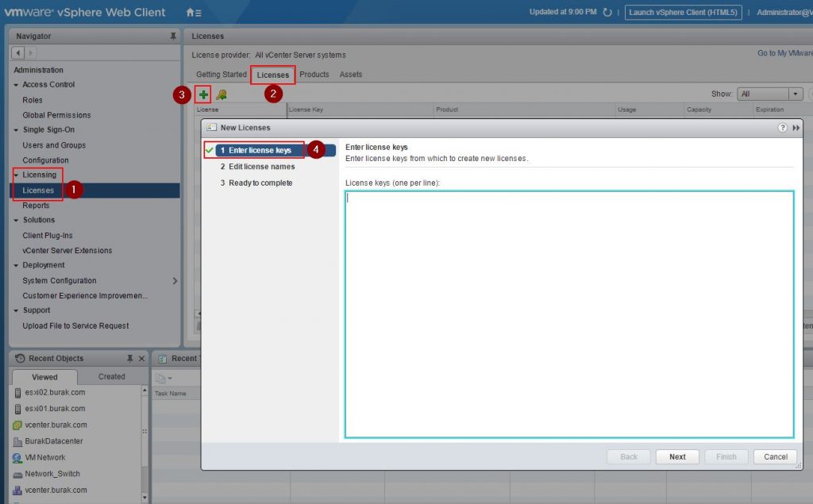Expand System Configuration chevron arrow
The width and height of the screenshot is (813, 504).
175,281
